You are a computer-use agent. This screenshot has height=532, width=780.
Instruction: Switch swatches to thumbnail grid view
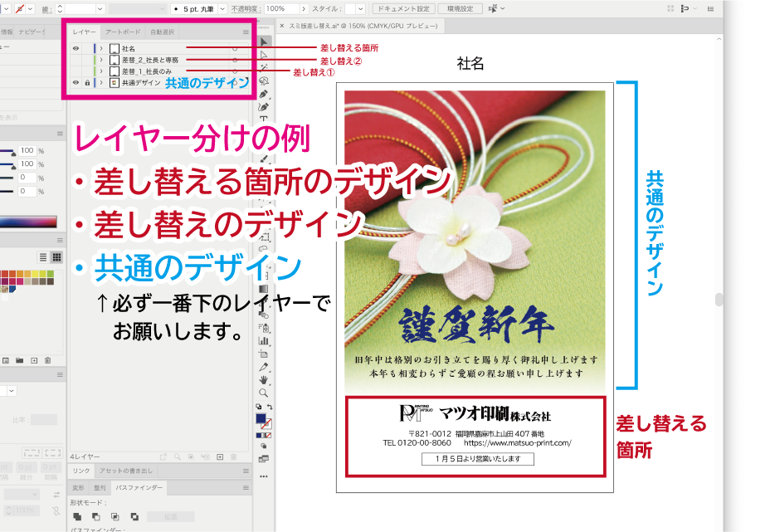56,256
